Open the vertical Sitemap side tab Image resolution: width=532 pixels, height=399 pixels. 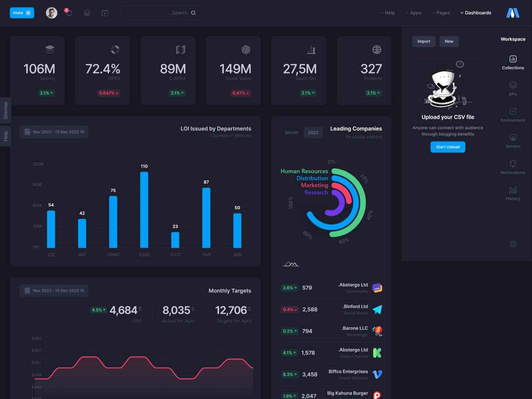[x=6, y=110]
